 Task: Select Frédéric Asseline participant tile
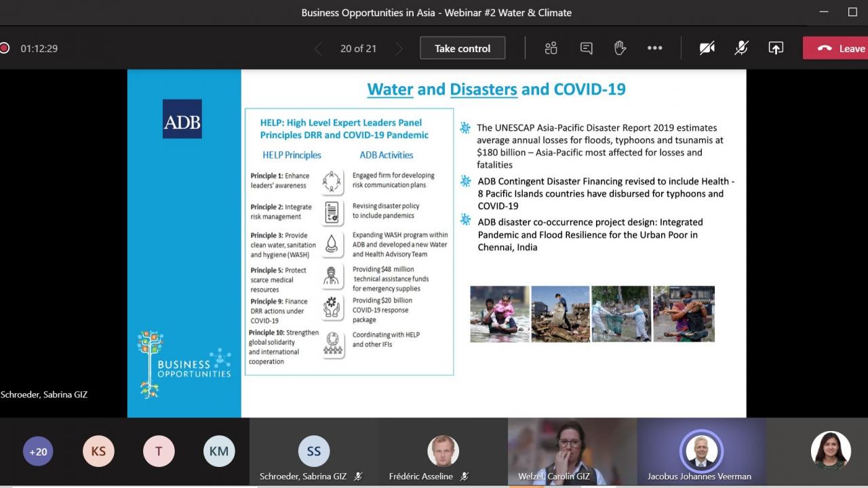[x=443, y=451]
